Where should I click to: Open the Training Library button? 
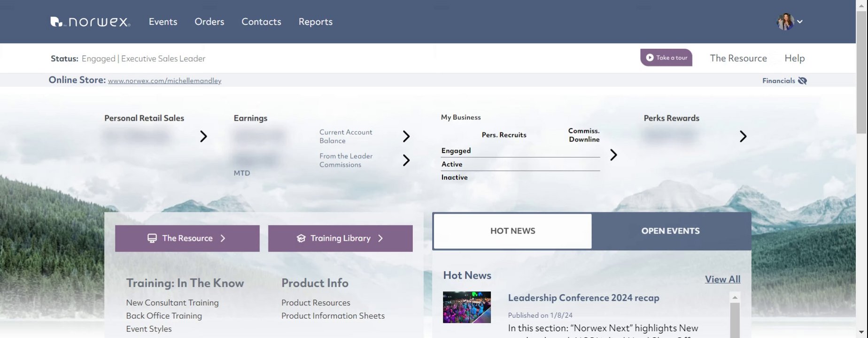pos(341,238)
